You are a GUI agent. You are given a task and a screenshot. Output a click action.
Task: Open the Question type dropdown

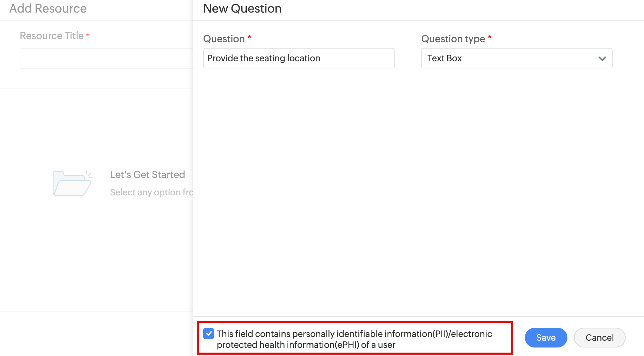(x=516, y=58)
